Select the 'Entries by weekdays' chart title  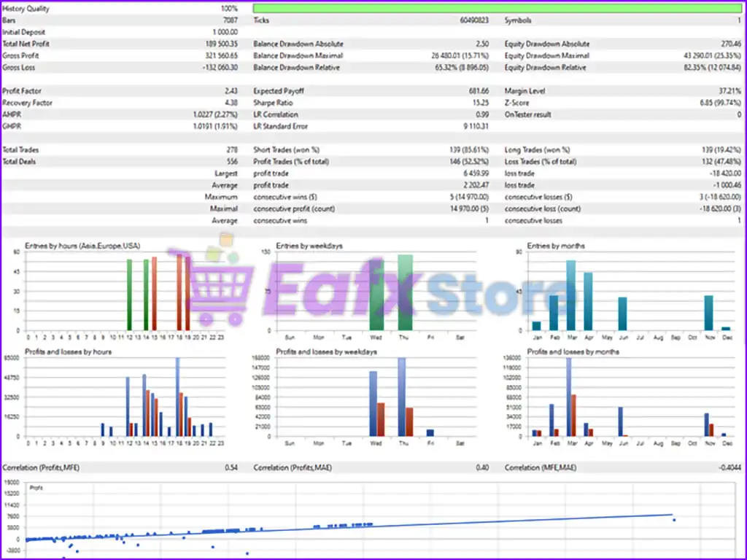[x=309, y=246]
